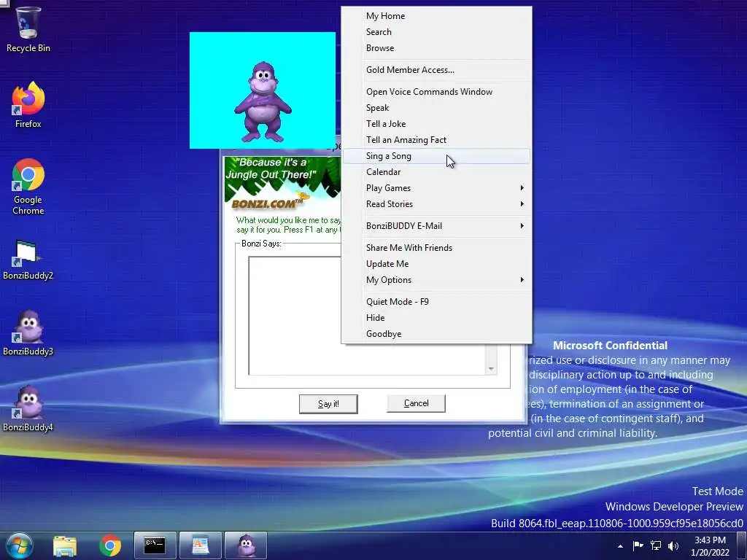The width and height of the screenshot is (747, 560).
Task: Select the BonziBuddy2 desktop shortcut
Action: pos(28,260)
